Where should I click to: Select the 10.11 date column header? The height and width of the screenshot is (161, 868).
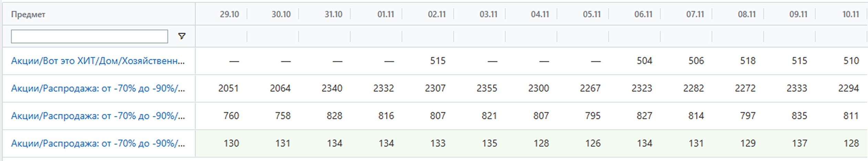tap(850, 14)
